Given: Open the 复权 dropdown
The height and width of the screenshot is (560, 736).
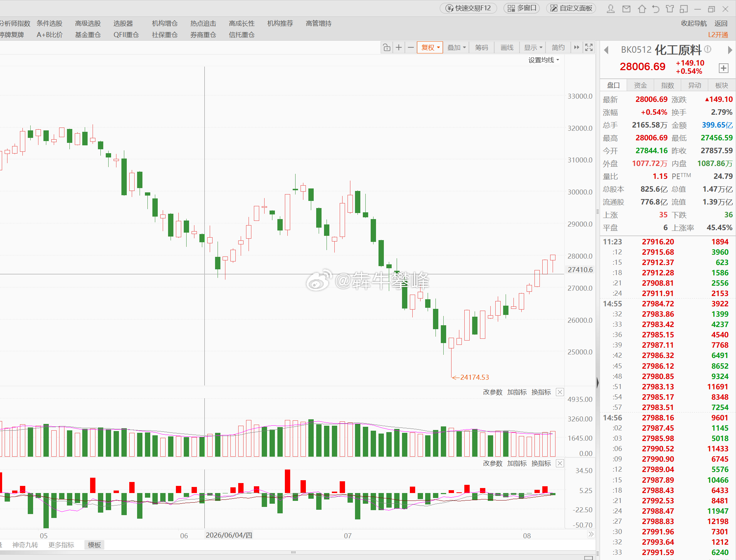Looking at the screenshot, I should point(430,47).
